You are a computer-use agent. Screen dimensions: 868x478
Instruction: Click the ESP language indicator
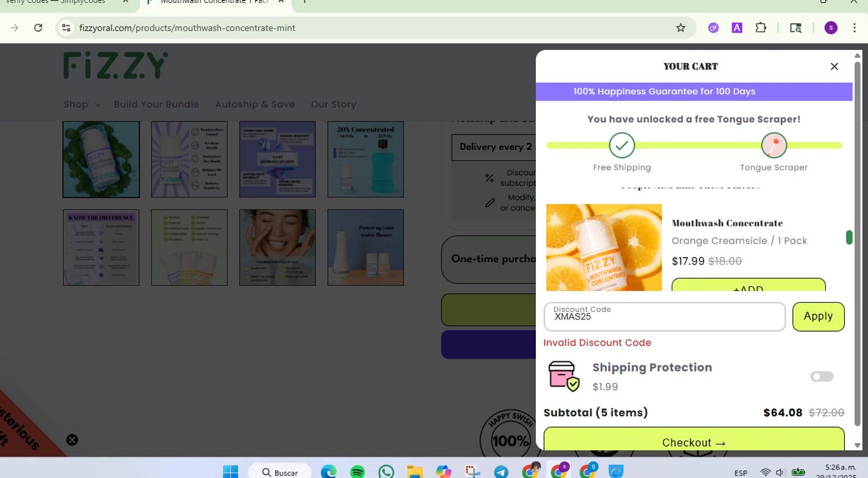pos(741,473)
